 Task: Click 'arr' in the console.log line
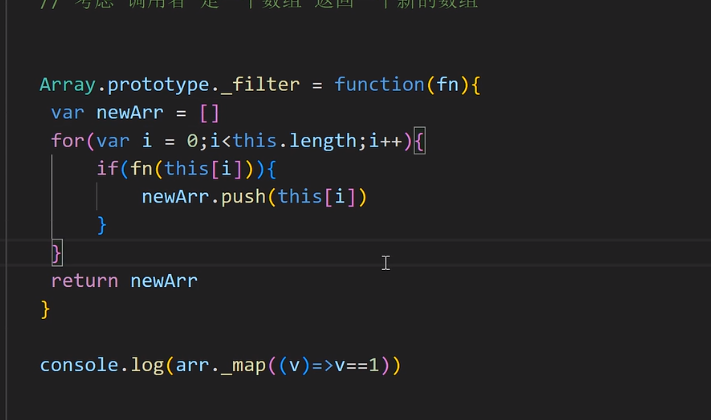193,366
